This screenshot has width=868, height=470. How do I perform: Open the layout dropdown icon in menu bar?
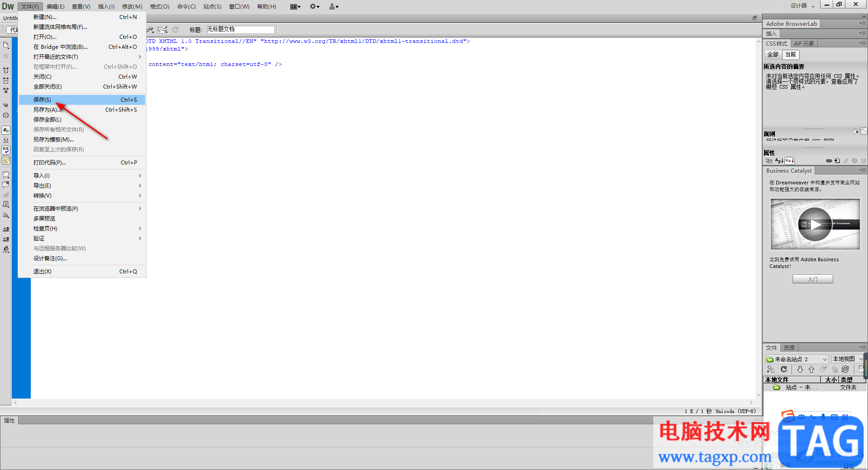[x=295, y=6]
